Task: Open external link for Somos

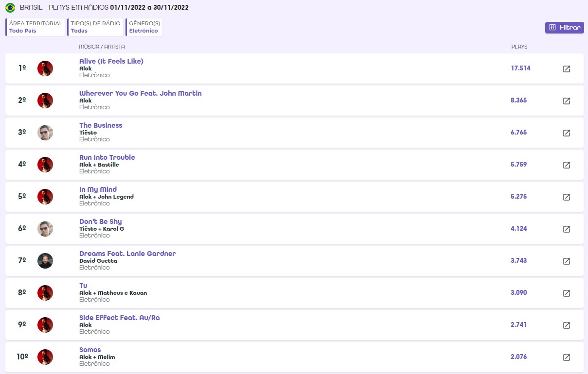Action: (567, 357)
